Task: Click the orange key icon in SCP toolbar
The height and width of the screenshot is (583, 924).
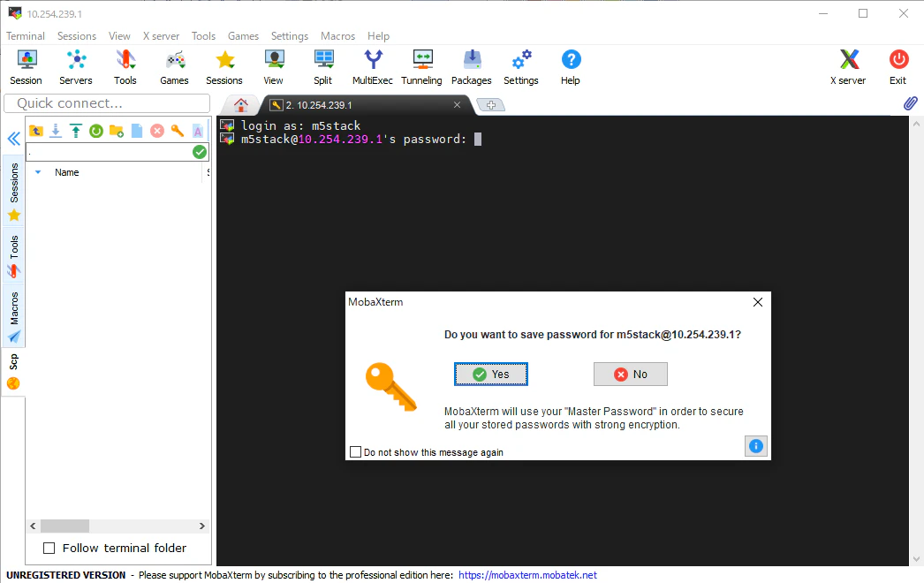Action: click(x=178, y=131)
